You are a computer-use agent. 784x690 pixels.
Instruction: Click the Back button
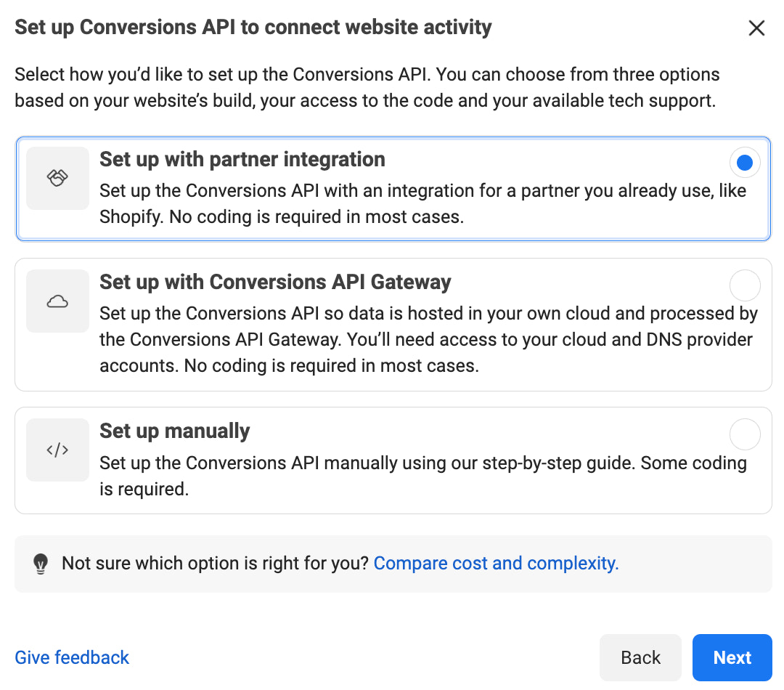tap(640, 657)
